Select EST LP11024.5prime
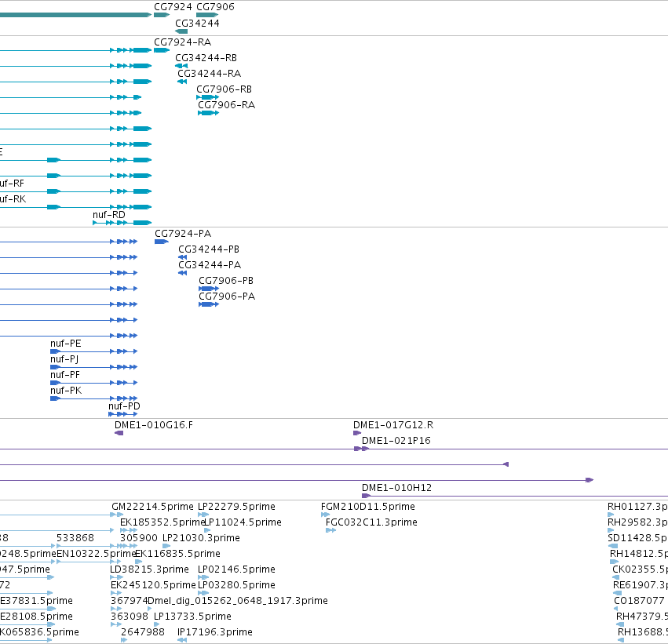This screenshot has height=644, width=668. coord(243,522)
